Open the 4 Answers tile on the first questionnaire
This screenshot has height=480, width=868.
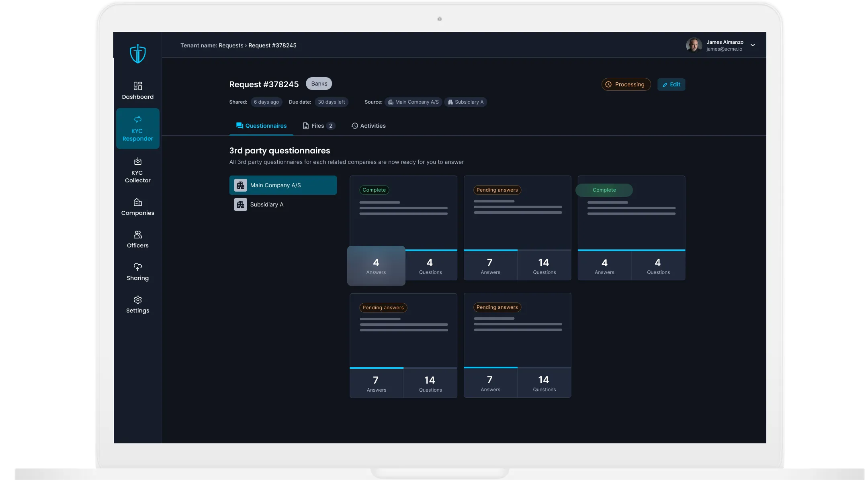(376, 266)
